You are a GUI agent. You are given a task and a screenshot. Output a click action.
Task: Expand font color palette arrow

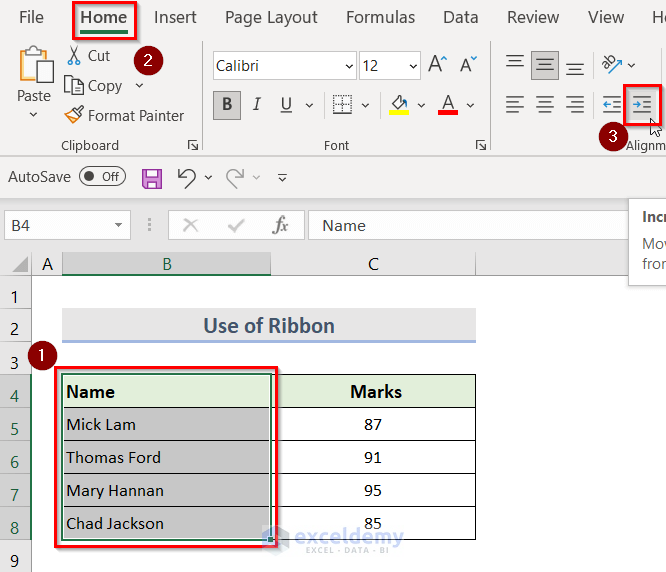coord(470,105)
